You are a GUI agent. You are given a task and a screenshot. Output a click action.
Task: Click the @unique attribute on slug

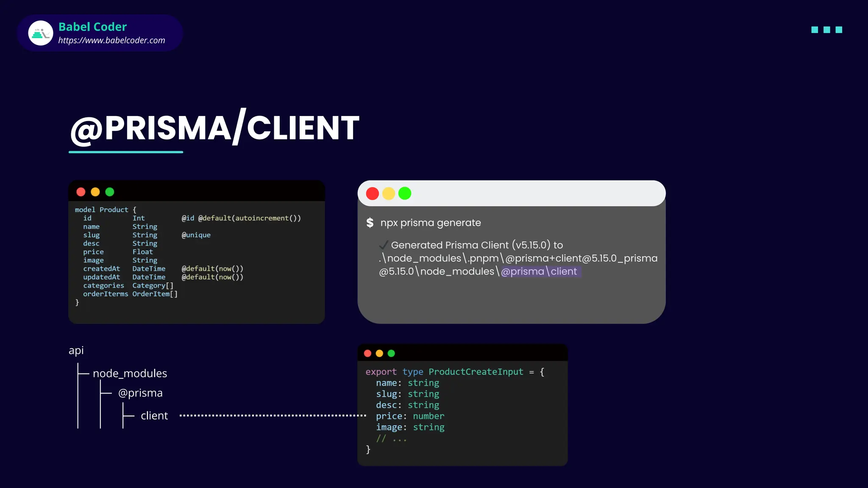pyautogui.click(x=196, y=235)
